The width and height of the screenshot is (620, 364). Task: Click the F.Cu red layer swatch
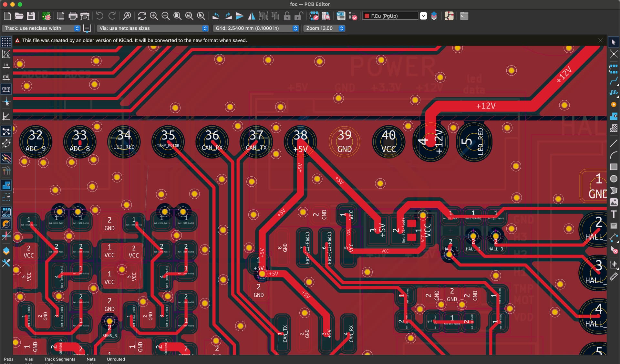367,16
